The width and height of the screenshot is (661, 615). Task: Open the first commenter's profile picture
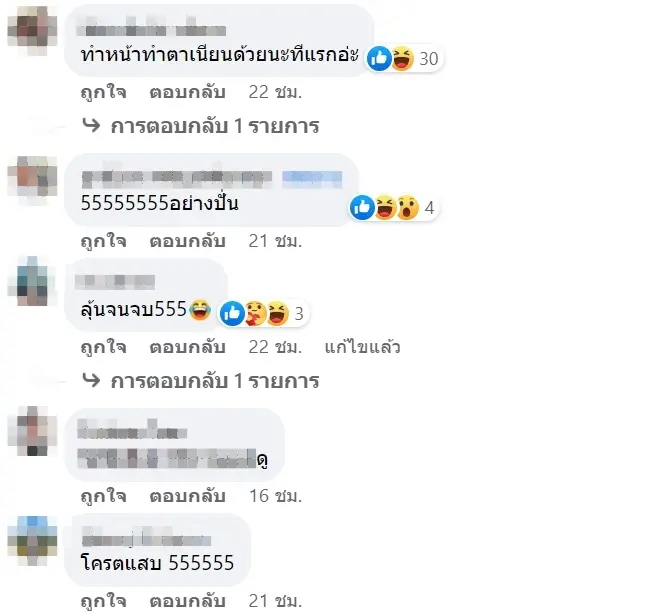(x=32, y=30)
